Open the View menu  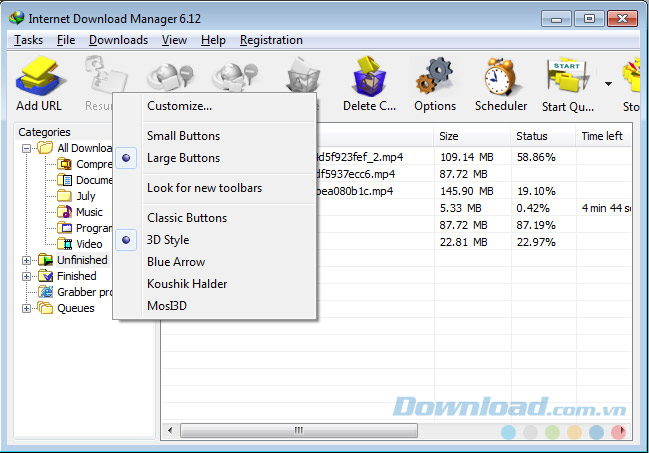[x=174, y=40]
